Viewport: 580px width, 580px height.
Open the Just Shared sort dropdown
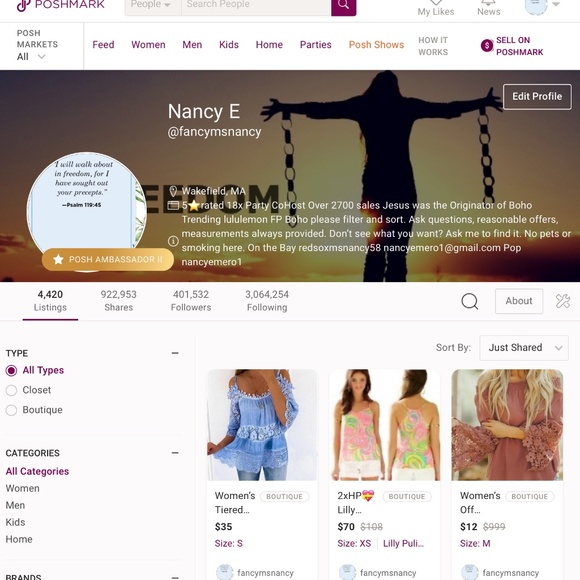(524, 348)
